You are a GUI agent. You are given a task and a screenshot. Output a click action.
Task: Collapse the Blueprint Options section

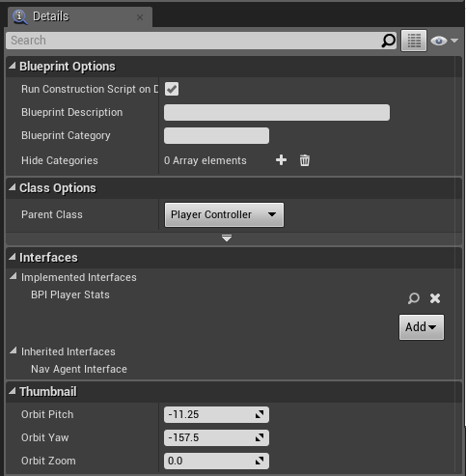[13, 66]
